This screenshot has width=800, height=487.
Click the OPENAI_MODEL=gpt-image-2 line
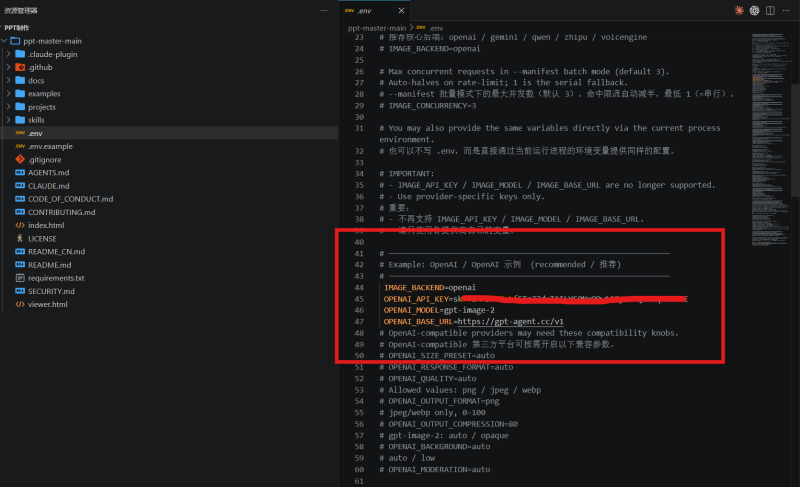coord(439,310)
